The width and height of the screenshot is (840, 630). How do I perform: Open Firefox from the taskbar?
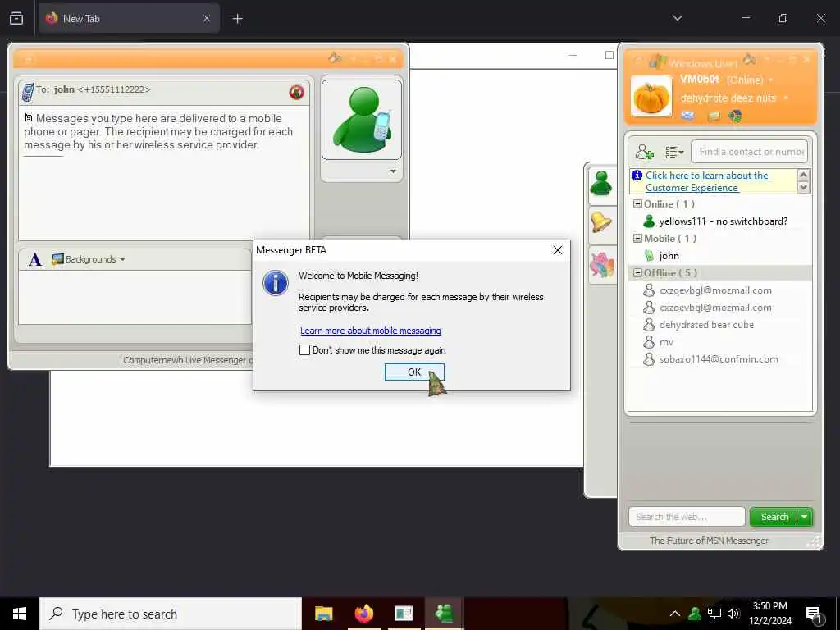click(363, 614)
